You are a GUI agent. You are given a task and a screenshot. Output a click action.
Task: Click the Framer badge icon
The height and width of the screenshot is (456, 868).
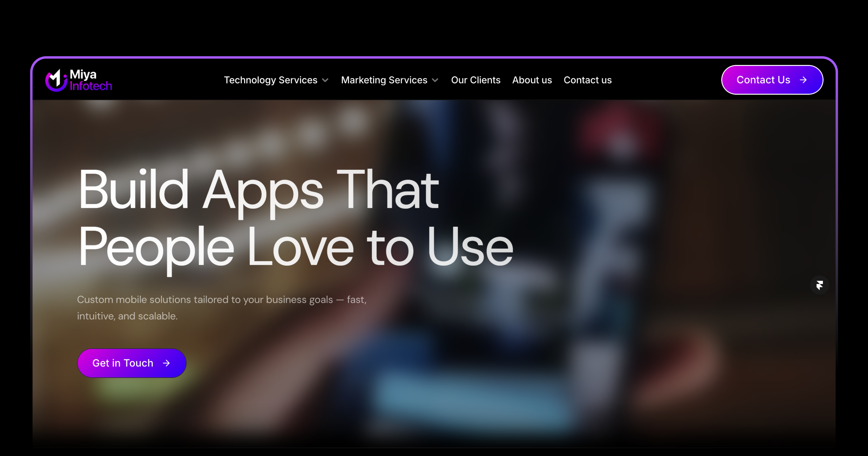(x=820, y=285)
